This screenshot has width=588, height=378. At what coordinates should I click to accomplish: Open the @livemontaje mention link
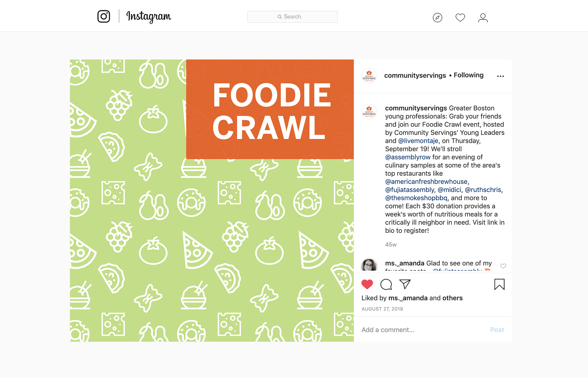[x=418, y=141]
